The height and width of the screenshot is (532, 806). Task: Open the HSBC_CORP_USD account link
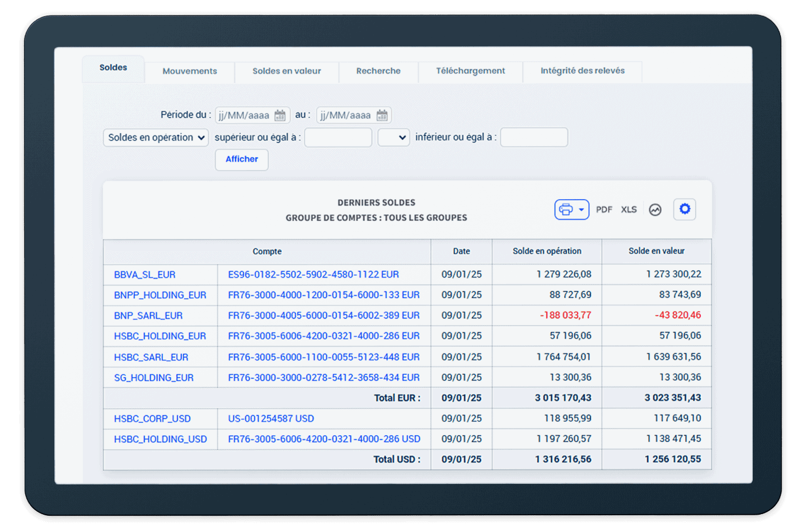click(x=152, y=419)
